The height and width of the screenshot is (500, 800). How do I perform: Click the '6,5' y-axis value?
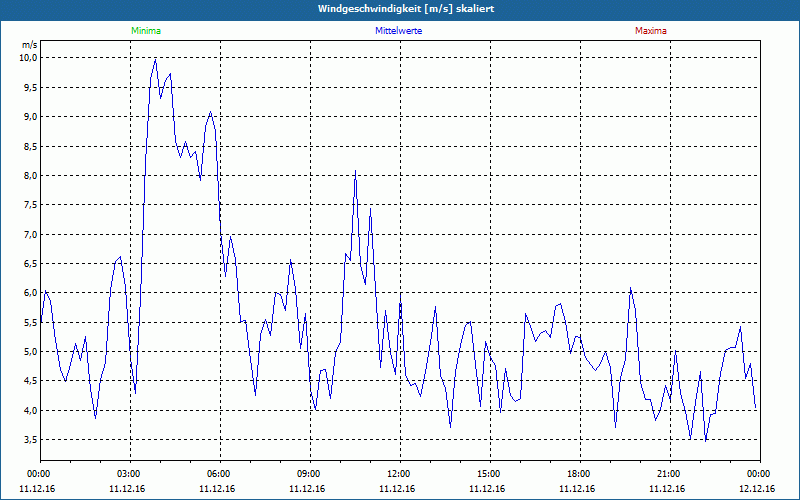pos(31,263)
